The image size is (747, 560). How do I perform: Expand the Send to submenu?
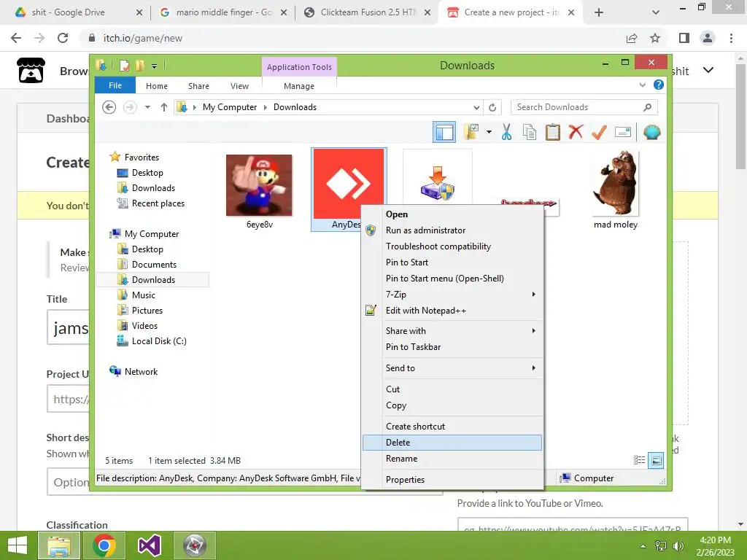coord(452,368)
